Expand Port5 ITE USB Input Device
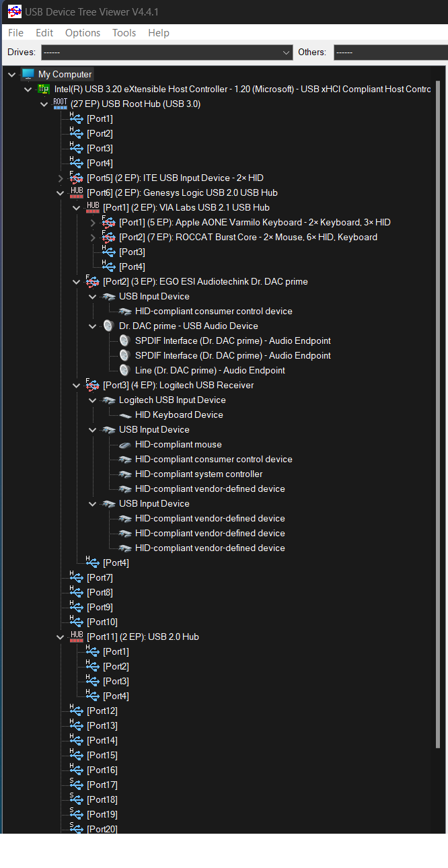Screen dimensions: 448x868 coord(61,178)
